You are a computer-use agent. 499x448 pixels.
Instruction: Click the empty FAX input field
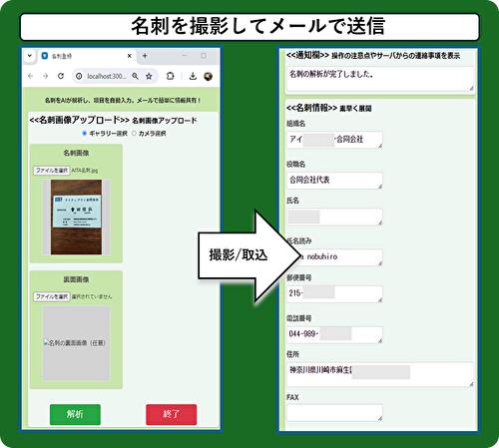(334, 413)
